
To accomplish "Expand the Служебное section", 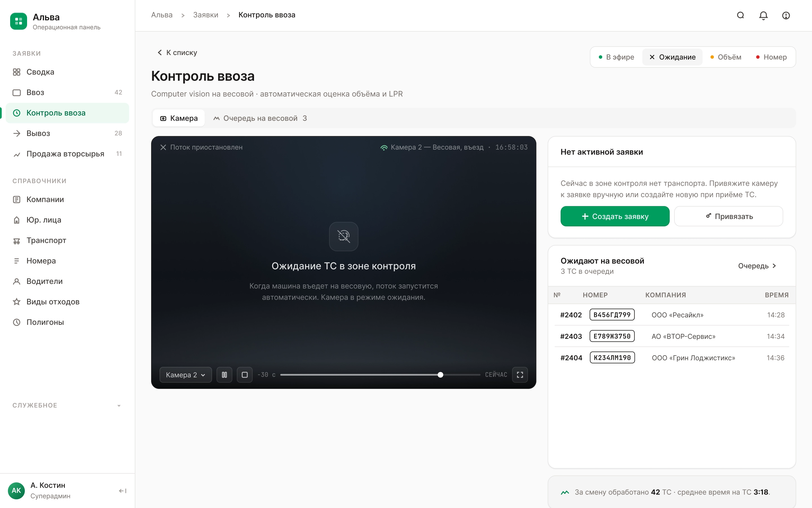I will click(x=67, y=405).
